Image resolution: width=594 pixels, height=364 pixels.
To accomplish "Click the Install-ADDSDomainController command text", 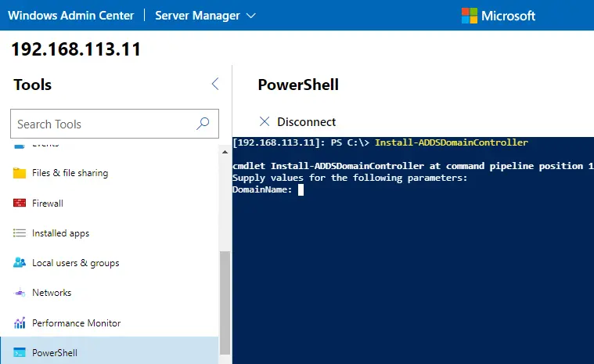I will [x=452, y=142].
